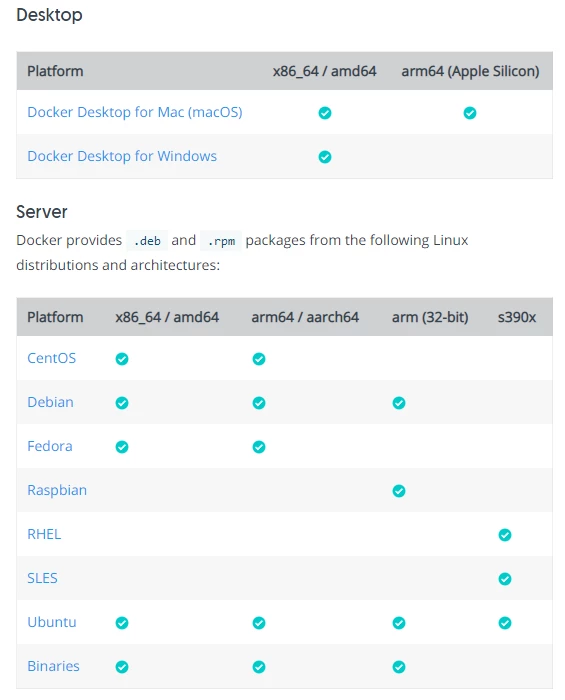Click RHEL s390x checkmark icon
Image resolution: width=565 pixels, height=700 pixels.
(505, 535)
